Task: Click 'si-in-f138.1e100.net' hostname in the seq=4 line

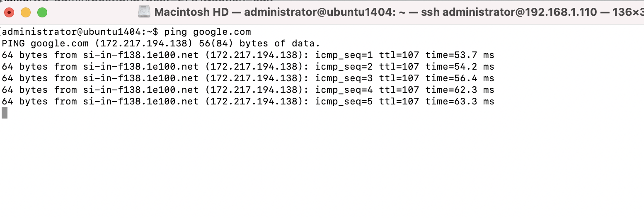Action: [x=141, y=90]
